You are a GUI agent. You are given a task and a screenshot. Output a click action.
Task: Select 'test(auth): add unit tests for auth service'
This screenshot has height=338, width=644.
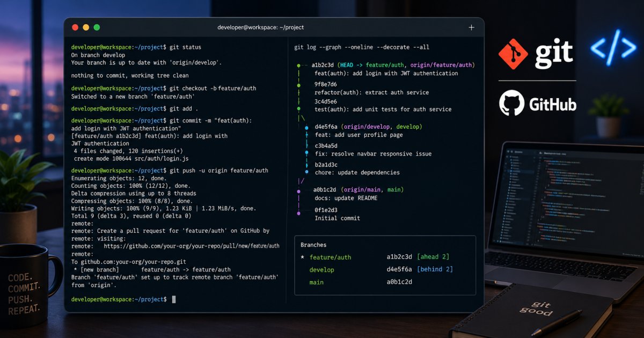click(x=383, y=109)
